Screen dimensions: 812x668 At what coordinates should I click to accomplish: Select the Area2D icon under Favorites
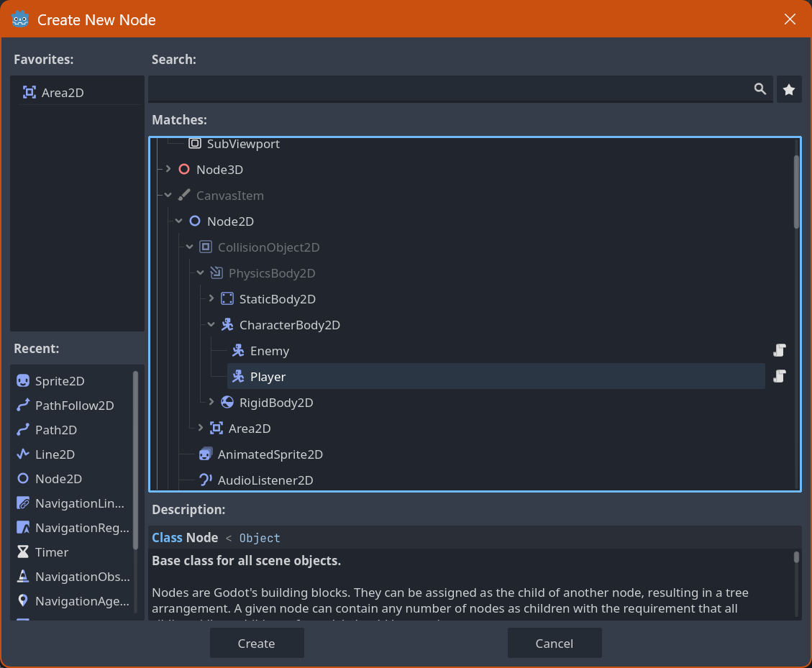tap(29, 91)
